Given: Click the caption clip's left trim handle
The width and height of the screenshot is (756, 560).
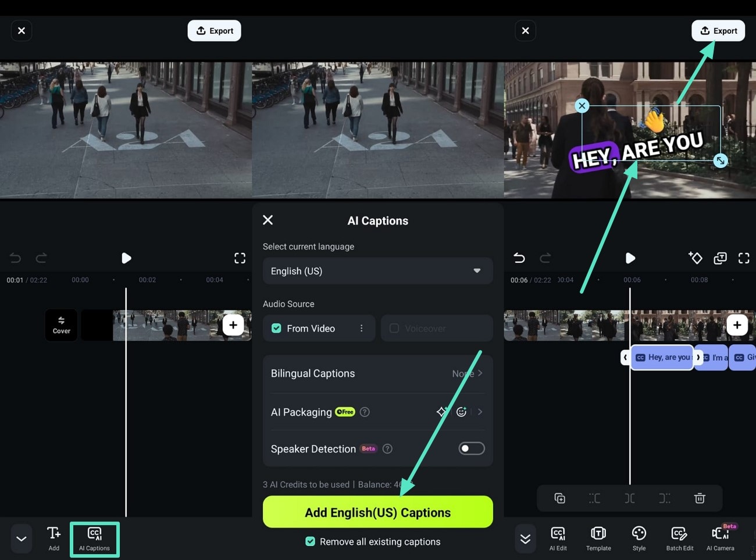Looking at the screenshot, I should coord(626,357).
